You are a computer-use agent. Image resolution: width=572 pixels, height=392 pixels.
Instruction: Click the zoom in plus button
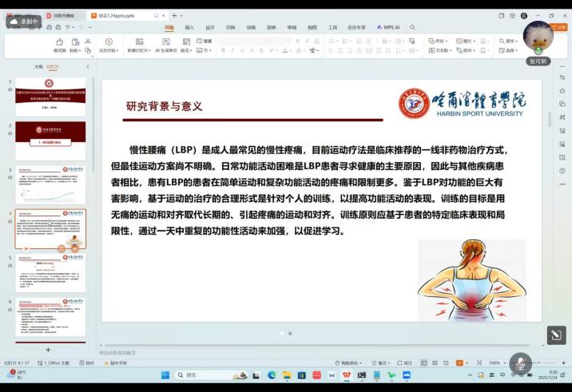coord(563,362)
